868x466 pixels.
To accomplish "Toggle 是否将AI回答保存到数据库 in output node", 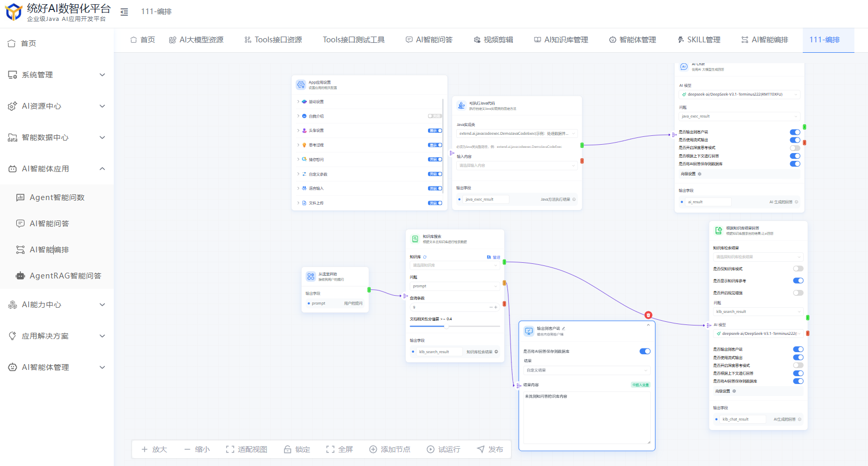I will pos(645,352).
